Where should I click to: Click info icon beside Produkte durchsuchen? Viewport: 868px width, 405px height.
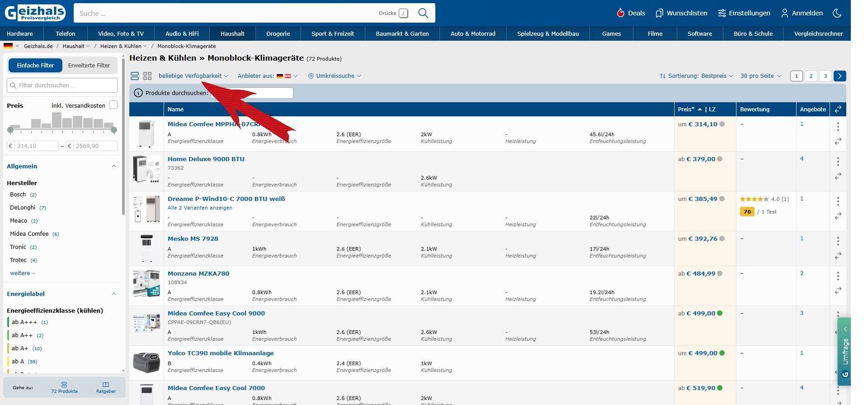138,93
